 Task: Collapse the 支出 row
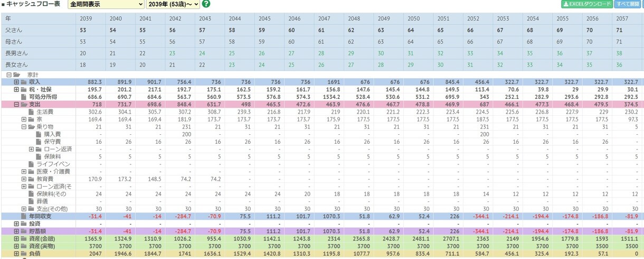pos(16,105)
